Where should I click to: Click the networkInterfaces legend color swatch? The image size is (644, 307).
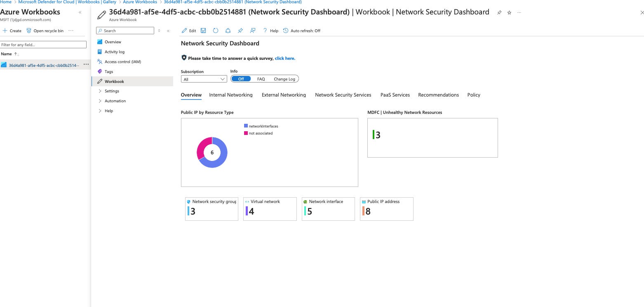click(246, 126)
